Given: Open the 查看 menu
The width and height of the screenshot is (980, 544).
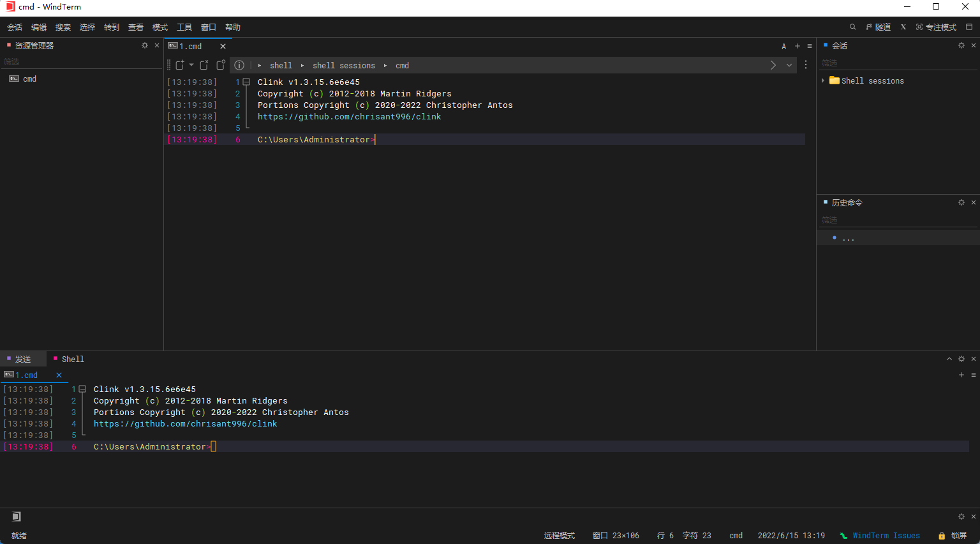Looking at the screenshot, I should click(x=136, y=27).
